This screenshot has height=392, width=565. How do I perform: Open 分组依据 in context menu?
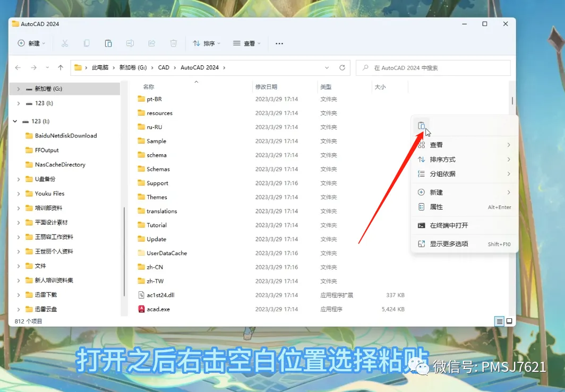tap(465, 174)
